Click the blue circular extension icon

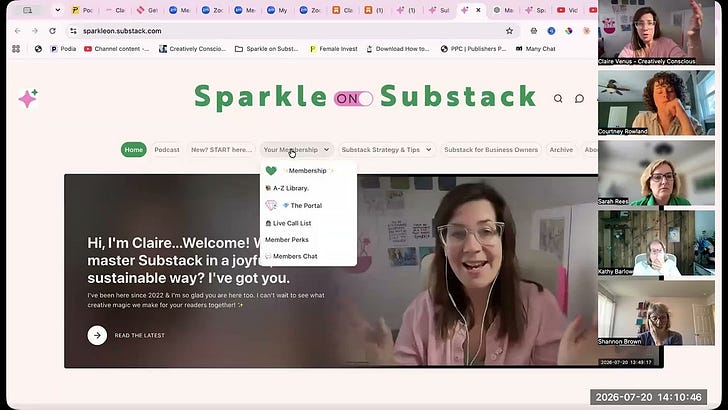(551, 31)
